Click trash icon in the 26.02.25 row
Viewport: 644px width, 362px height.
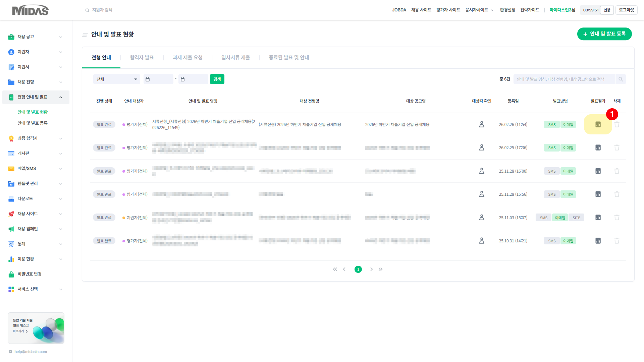pyautogui.click(x=616, y=147)
